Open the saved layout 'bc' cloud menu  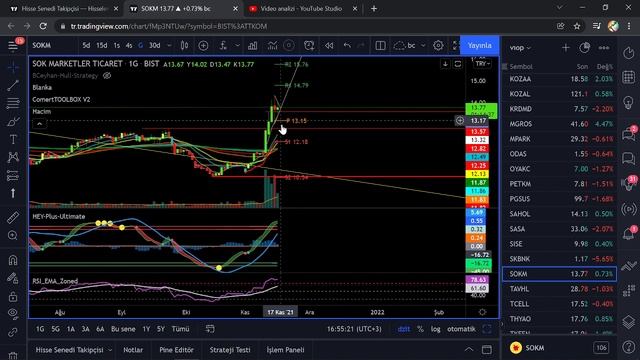tap(405, 46)
